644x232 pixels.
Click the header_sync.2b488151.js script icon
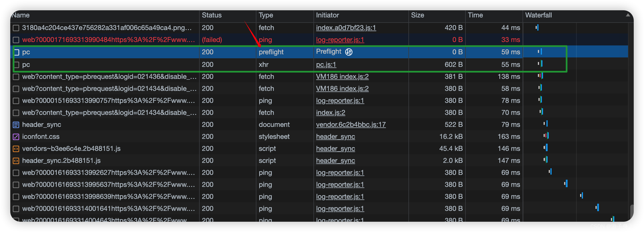(x=16, y=161)
